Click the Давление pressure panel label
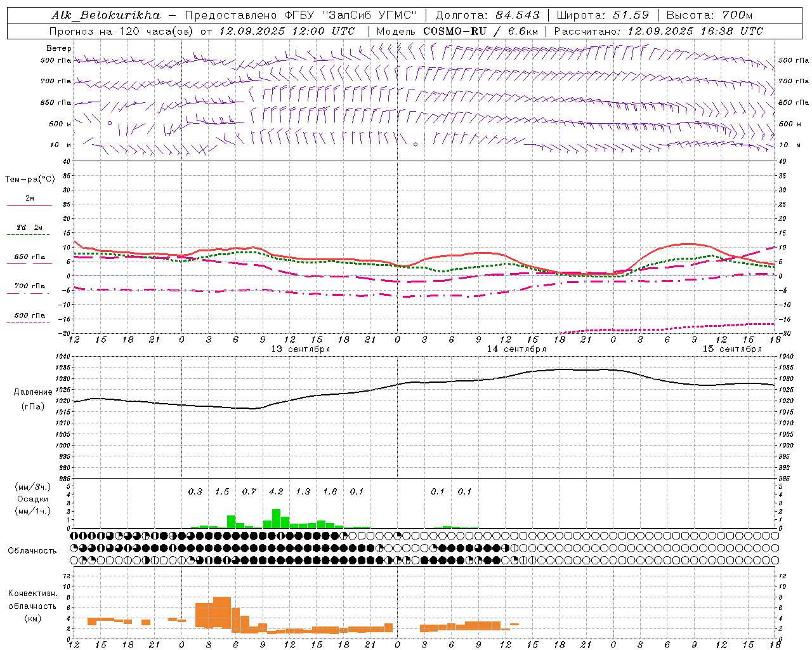Screen dimensions: 812x650 click(x=33, y=392)
